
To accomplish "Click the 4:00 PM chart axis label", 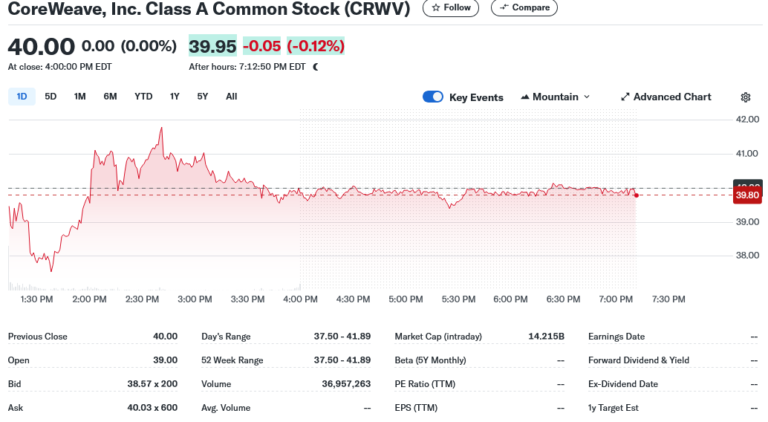I will click(x=300, y=299).
